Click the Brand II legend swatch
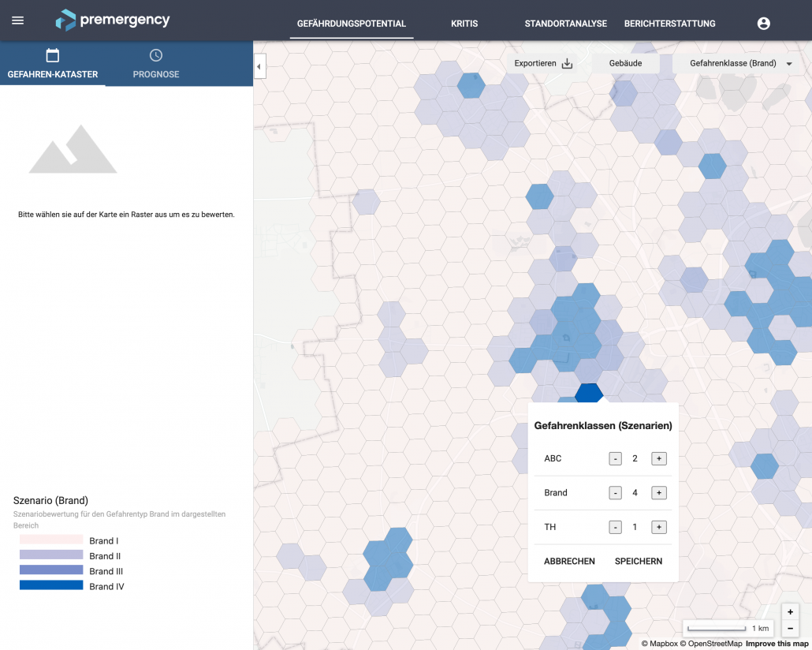812x650 pixels. (x=51, y=555)
